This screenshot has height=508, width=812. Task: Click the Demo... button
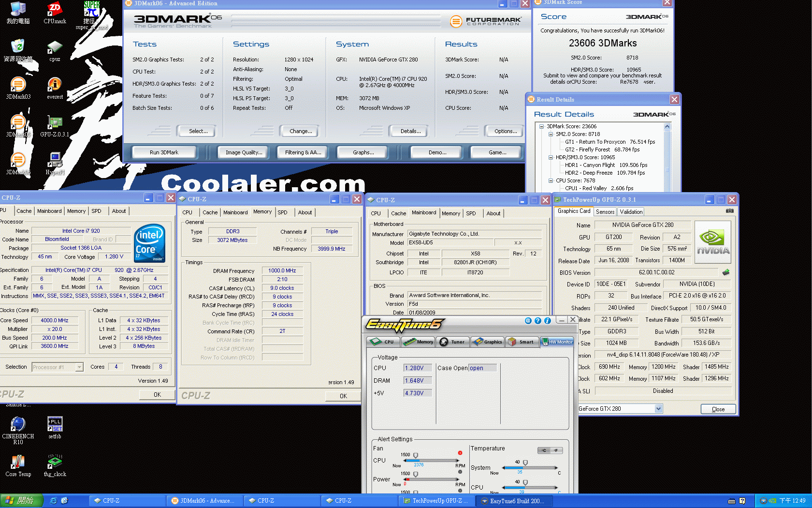pos(437,152)
